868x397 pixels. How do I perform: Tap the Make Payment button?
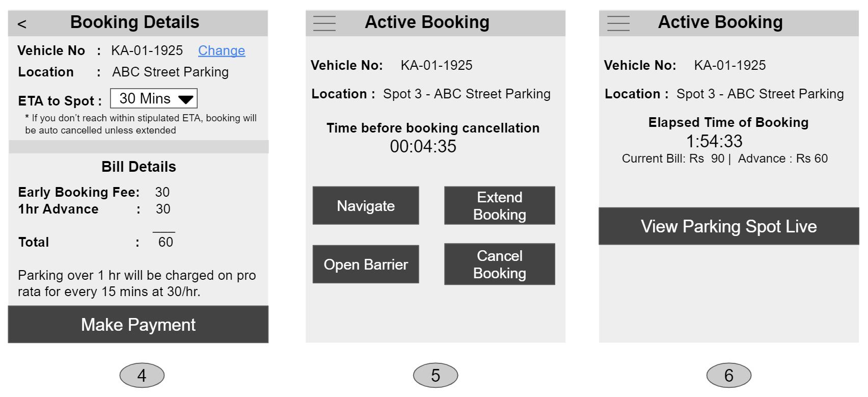[x=138, y=324]
